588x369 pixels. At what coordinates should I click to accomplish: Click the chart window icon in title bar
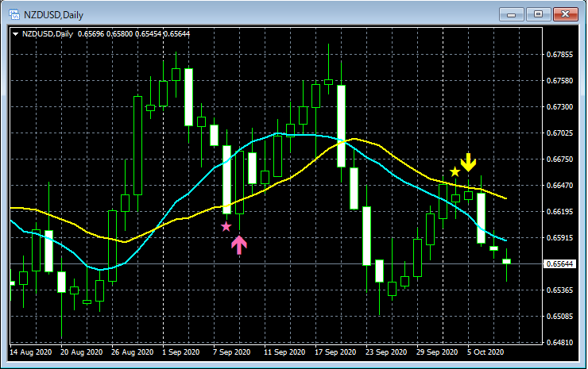[x=14, y=14]
